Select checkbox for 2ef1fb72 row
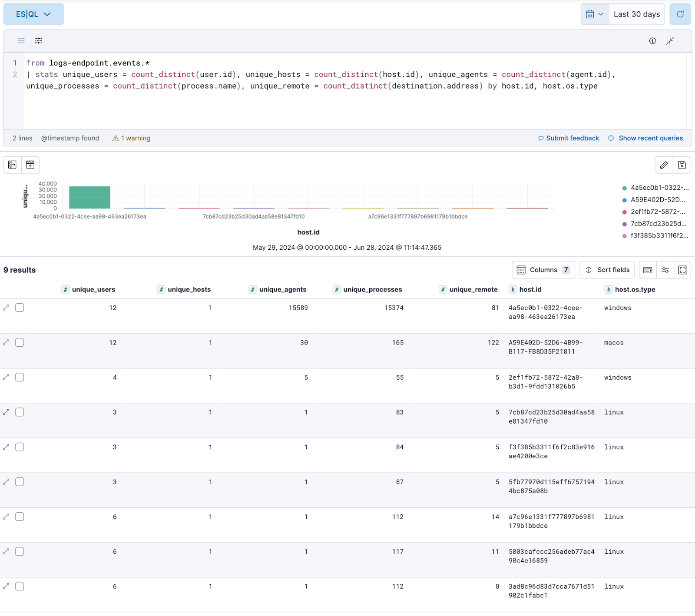695x616 pixels. point(20,377)
